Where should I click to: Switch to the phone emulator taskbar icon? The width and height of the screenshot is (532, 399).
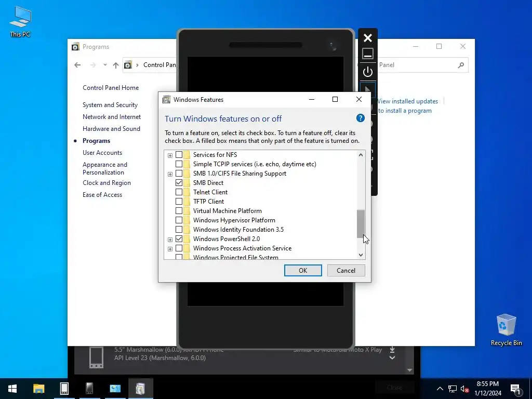pos(89,389)
